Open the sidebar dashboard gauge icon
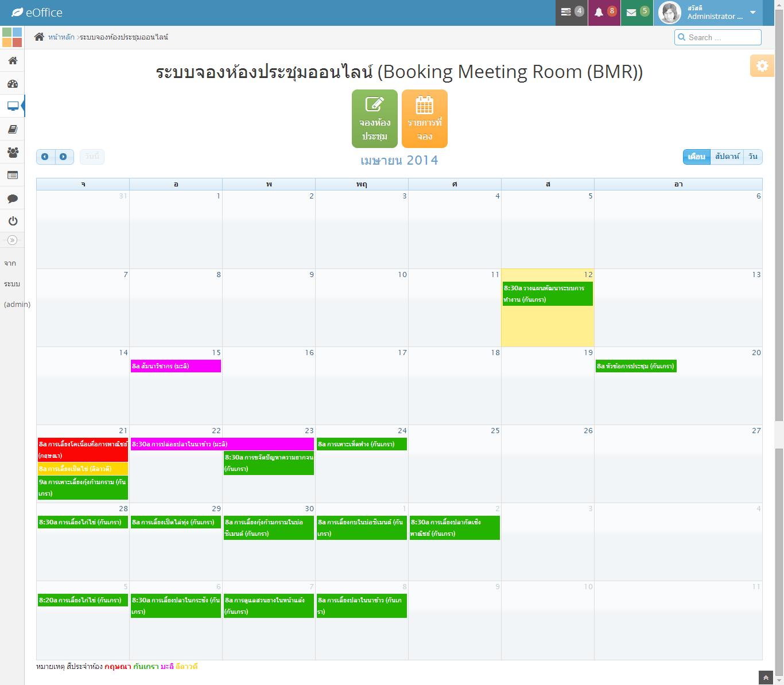Image resolution: width=784 pixels, height=685 pixels. (13, 83)
